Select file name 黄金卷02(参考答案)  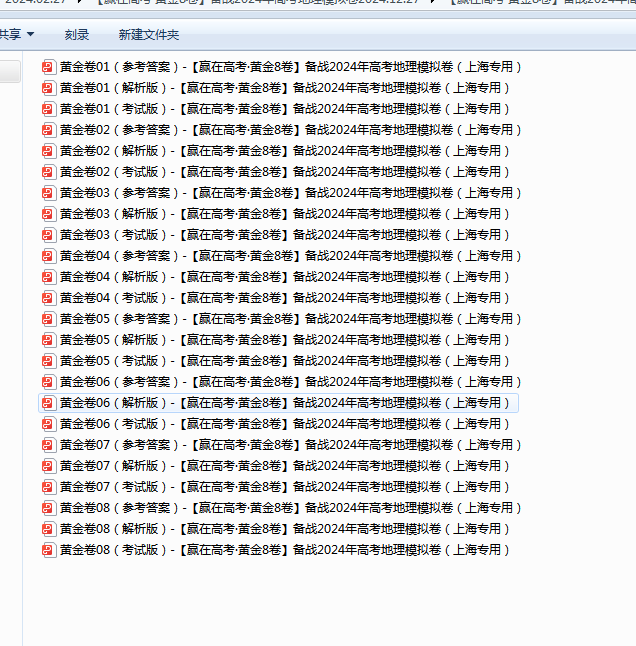pos(291,130)
